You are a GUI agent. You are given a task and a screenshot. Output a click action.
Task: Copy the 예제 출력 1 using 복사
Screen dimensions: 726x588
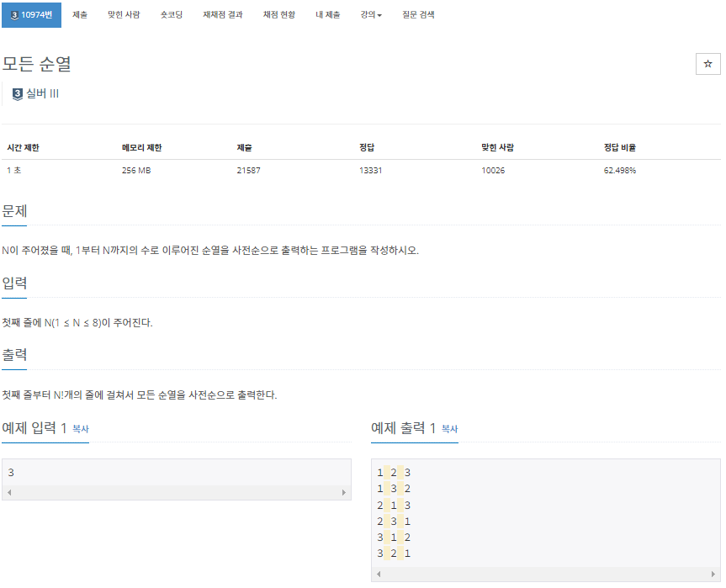tap(449, 429)
